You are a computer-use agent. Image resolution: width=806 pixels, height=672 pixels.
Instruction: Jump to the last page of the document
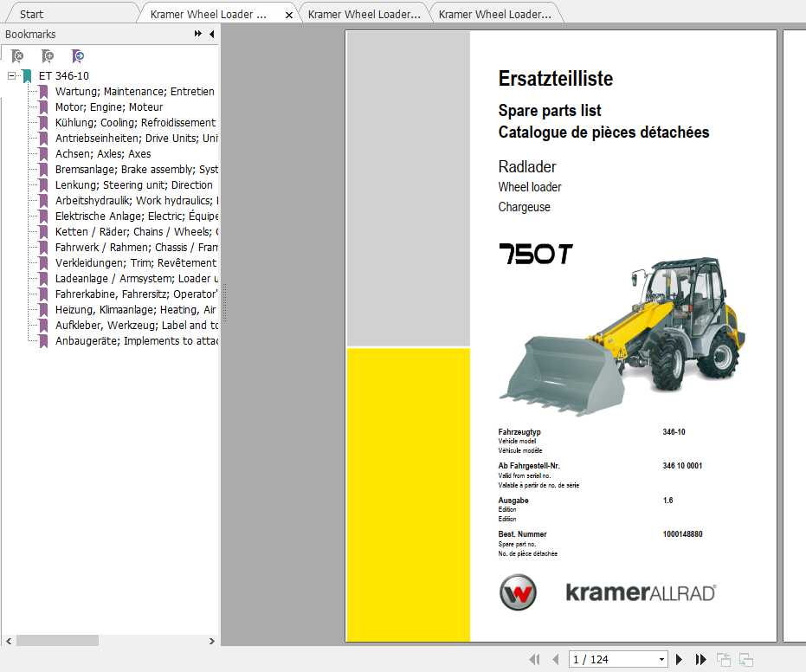tap(700, 659)
